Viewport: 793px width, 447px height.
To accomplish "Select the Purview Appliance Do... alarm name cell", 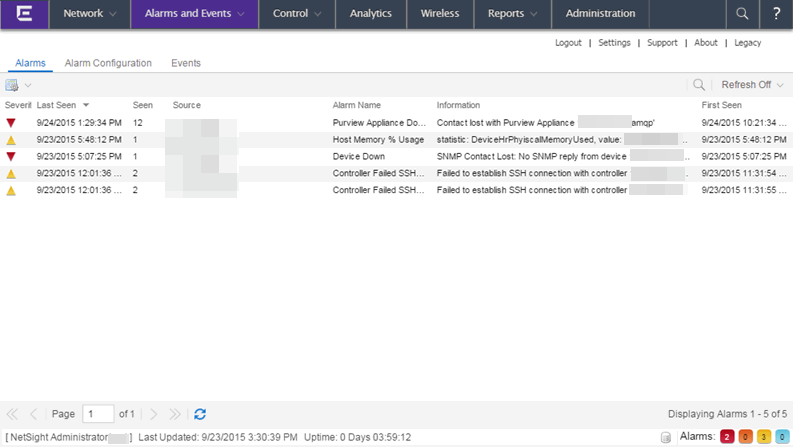I will [x=379, y=123].
